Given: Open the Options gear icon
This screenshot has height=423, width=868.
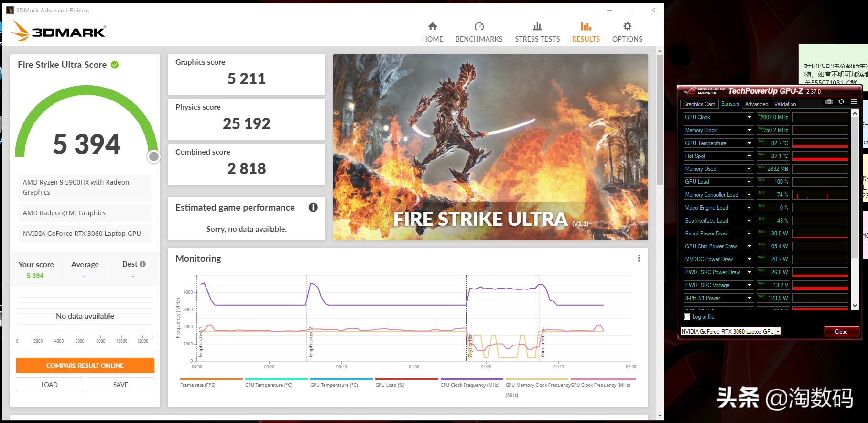Looking at the screenshot, I should click(x=627, y=26).
